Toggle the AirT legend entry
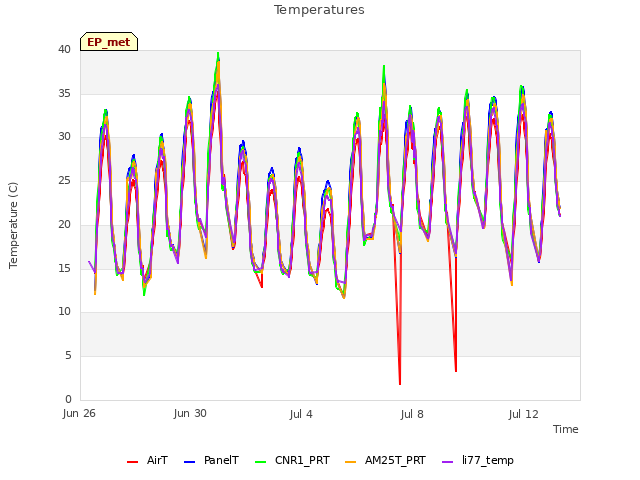640x480 pixels. [147, 460]
